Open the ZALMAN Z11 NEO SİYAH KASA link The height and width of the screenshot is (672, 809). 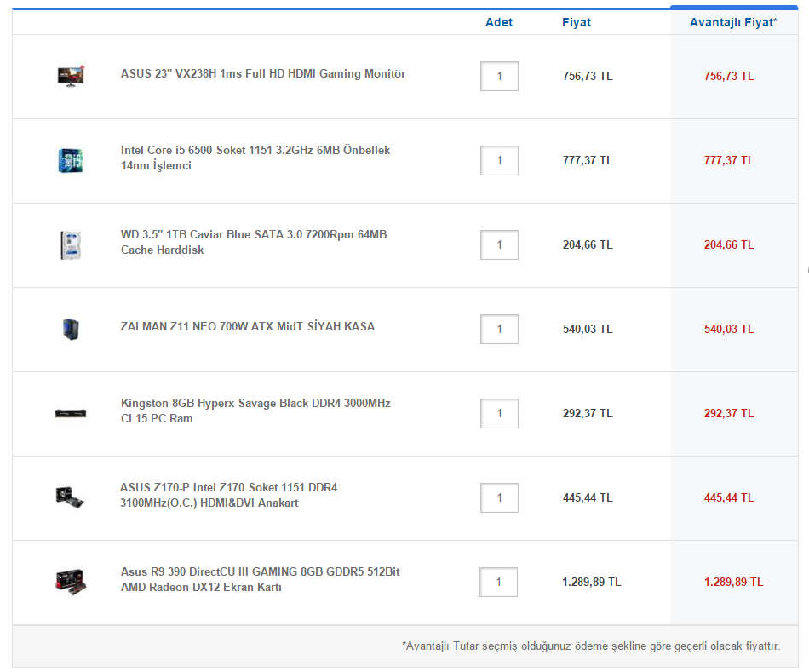tap(247, 327)
